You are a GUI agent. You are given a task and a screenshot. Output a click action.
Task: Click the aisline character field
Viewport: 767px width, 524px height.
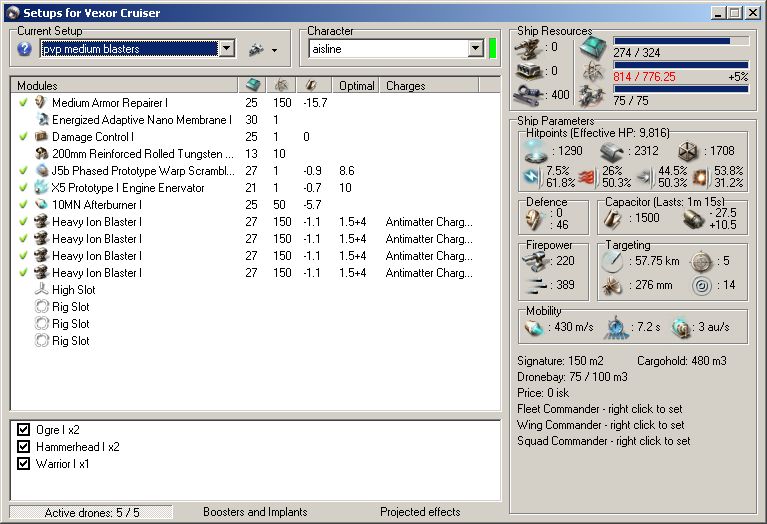click(x=389, y=48)
